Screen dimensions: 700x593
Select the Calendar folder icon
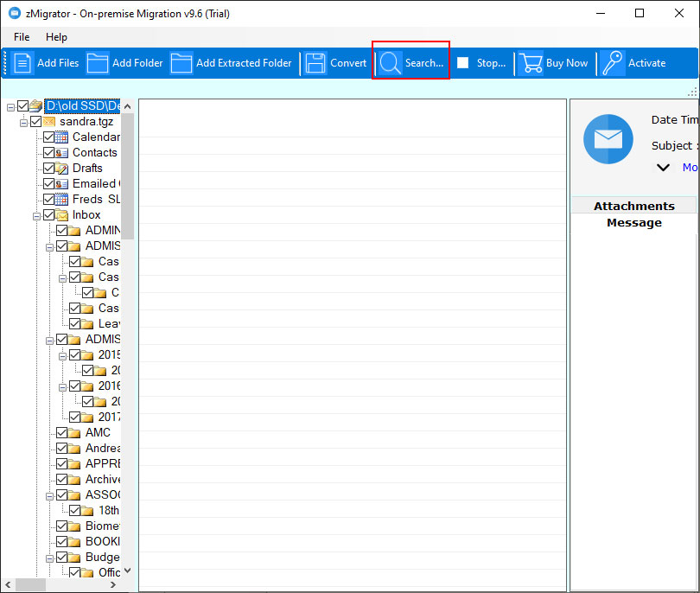click(x=61, y=137)
